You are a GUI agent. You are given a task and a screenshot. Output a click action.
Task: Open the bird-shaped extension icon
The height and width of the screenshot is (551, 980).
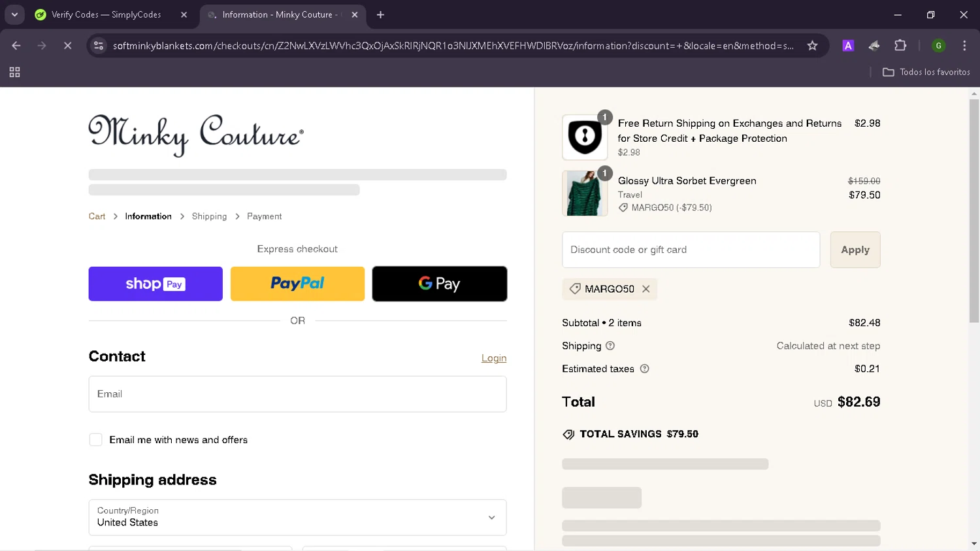(x=874, y=46)
